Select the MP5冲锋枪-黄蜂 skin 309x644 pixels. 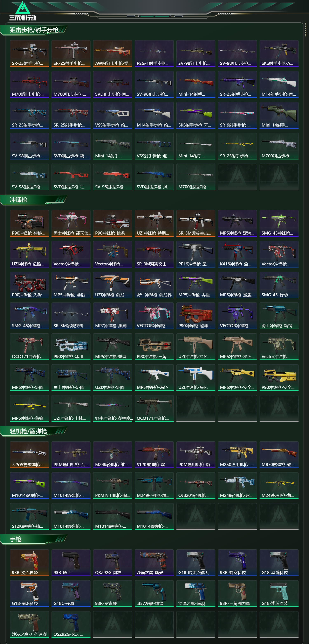(29, 408)
